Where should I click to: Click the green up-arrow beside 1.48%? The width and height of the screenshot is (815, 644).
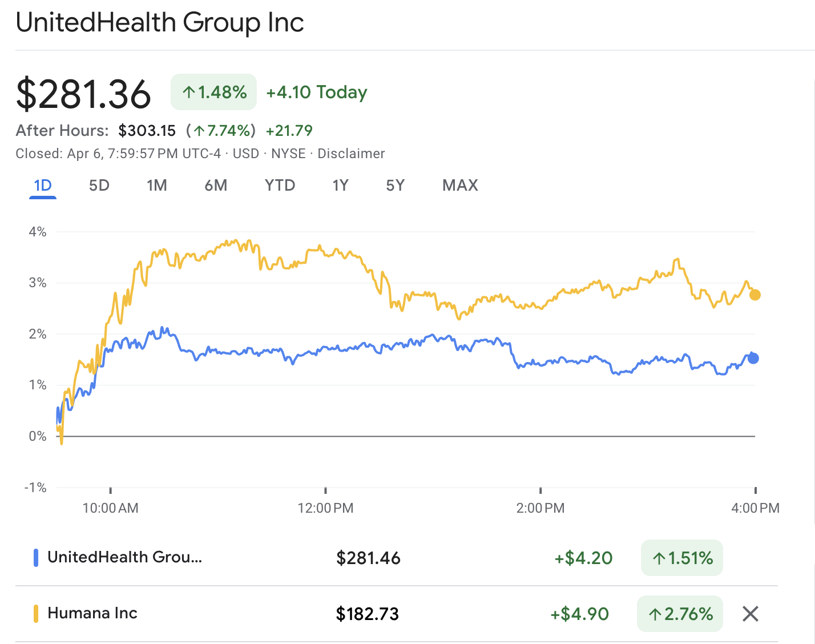click(188, 91)
